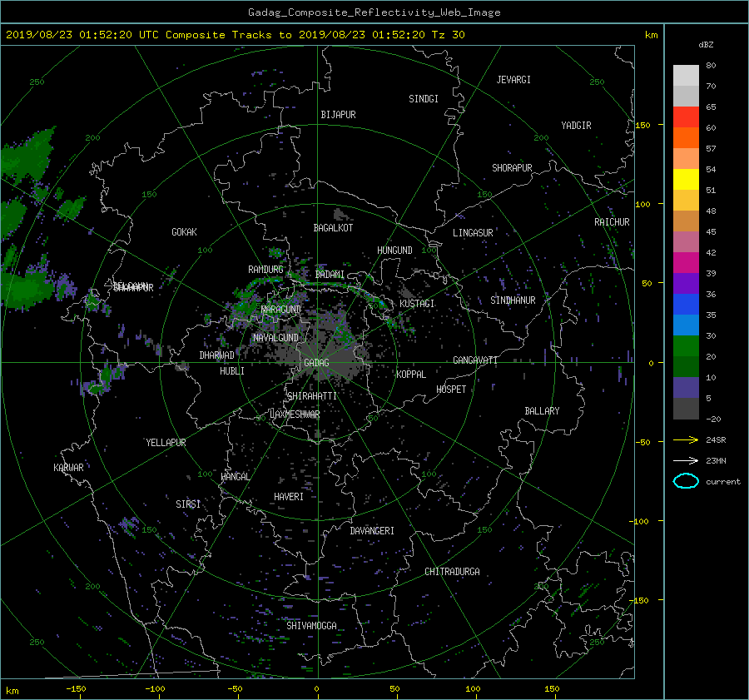The image size is (749, 700).
Task: Click the -150 tick on bottom axis
Action: (76, 689)
